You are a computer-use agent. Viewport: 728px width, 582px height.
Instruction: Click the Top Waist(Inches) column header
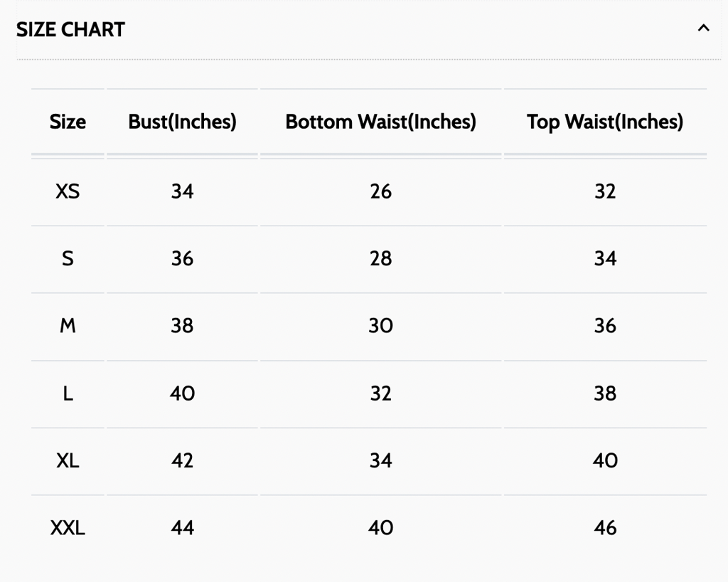pyautogui.click(x=605, y=122)
